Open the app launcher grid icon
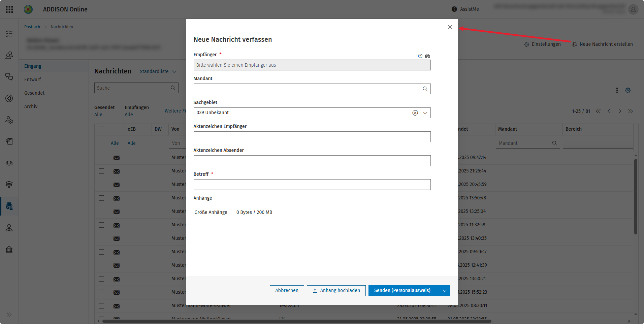The width and height of the screenshot is (644, 324). coord(9,9)
